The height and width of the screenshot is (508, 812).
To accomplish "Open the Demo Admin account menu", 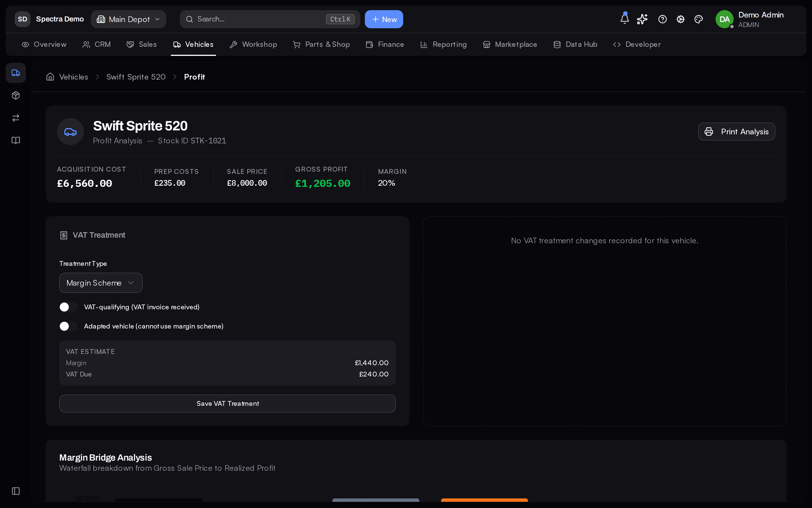I will tap(750, 19).
